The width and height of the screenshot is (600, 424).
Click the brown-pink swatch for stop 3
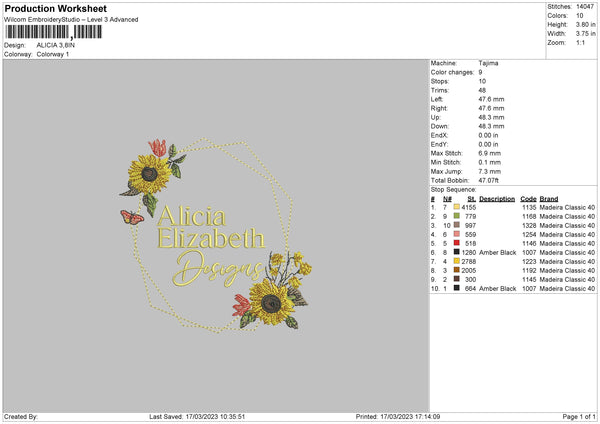pyautogui.click(x=457, y=225)
